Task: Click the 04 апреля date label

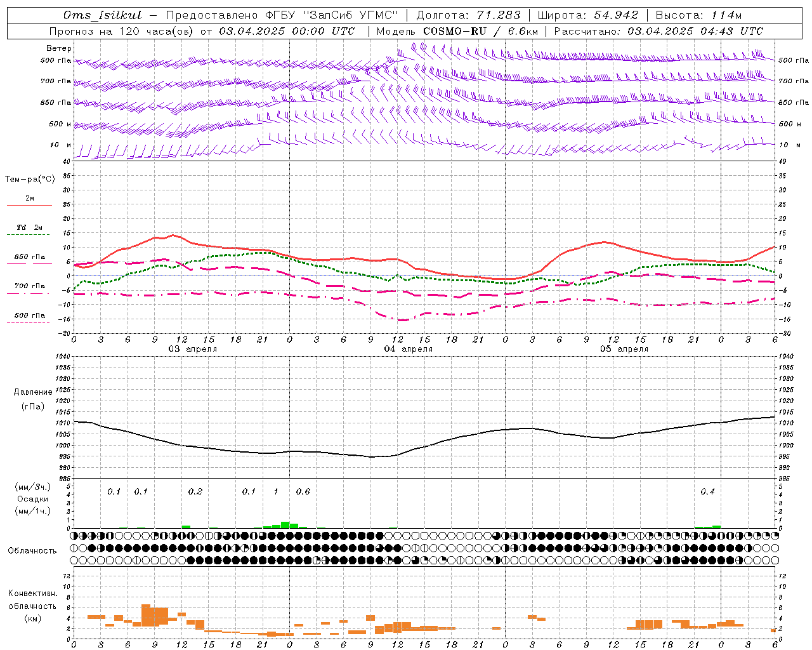Action: click(x=408, y=349)
